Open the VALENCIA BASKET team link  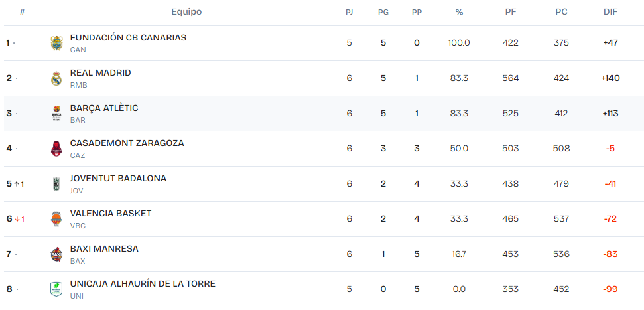pyautogui.click(x=110, y=214)
